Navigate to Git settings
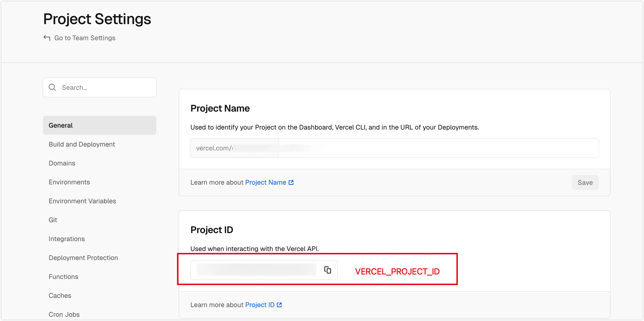Image resolution: width=644 pixels, height=321 pixels. pyautogui.click(x=53, y=220)
